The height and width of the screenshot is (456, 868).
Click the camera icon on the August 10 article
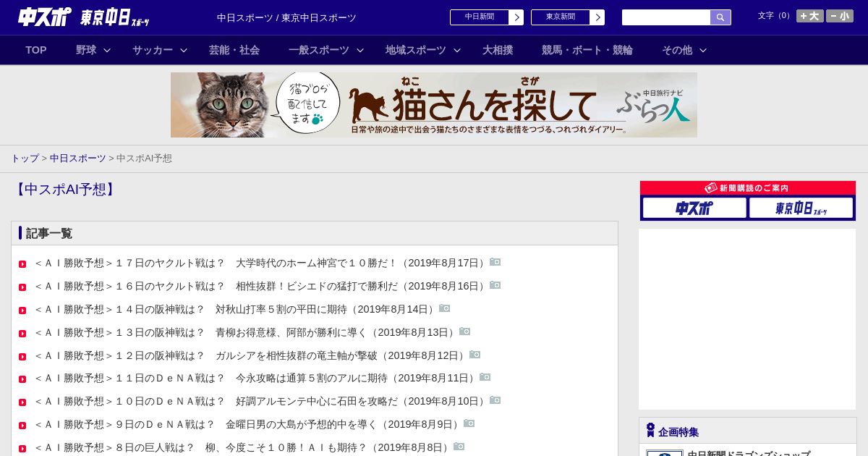pos(495,400)
